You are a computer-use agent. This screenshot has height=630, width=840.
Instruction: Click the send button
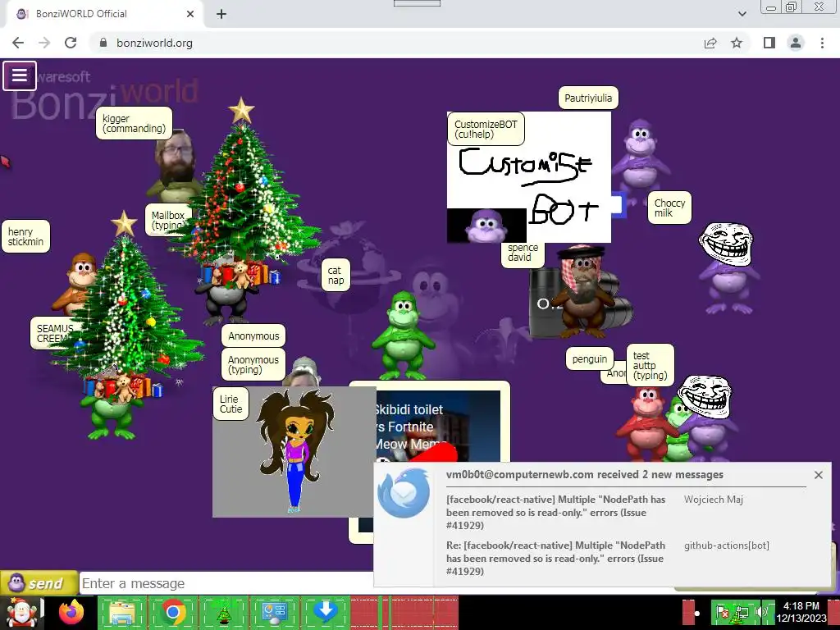tap(39, 583)
